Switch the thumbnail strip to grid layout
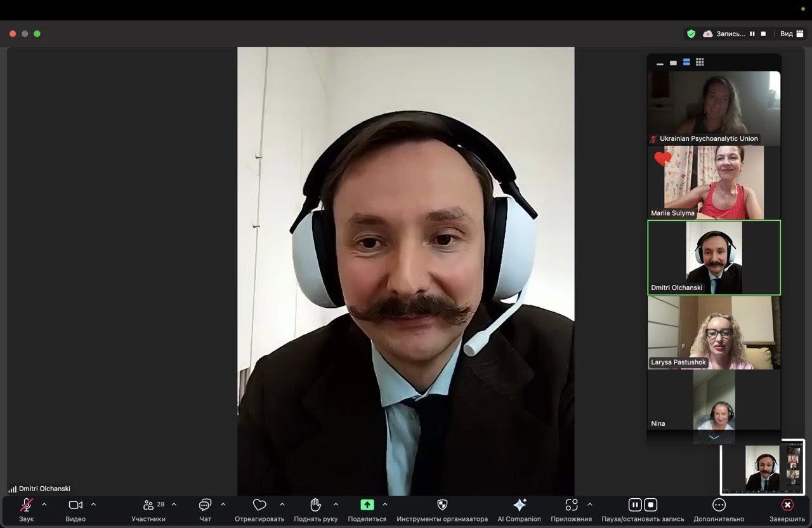Viewport: 812px width, 528px height. point(700,62)
